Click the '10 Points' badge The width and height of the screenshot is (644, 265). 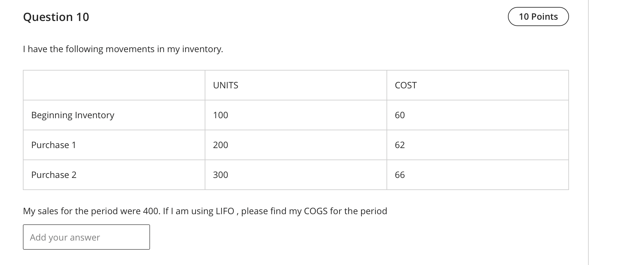538,17
